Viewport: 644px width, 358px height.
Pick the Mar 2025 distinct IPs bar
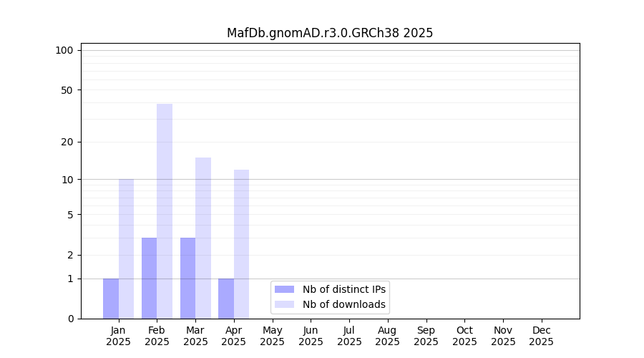(x=187, y=278)
